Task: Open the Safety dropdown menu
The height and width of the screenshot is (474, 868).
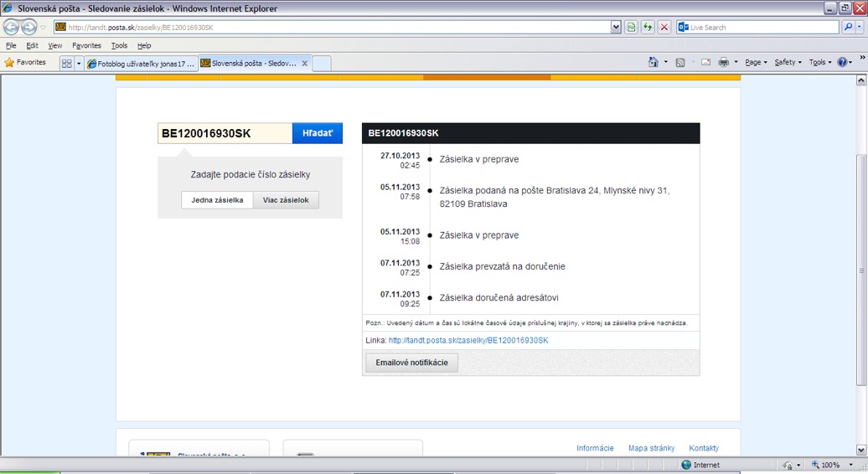Action: point(788,63)
